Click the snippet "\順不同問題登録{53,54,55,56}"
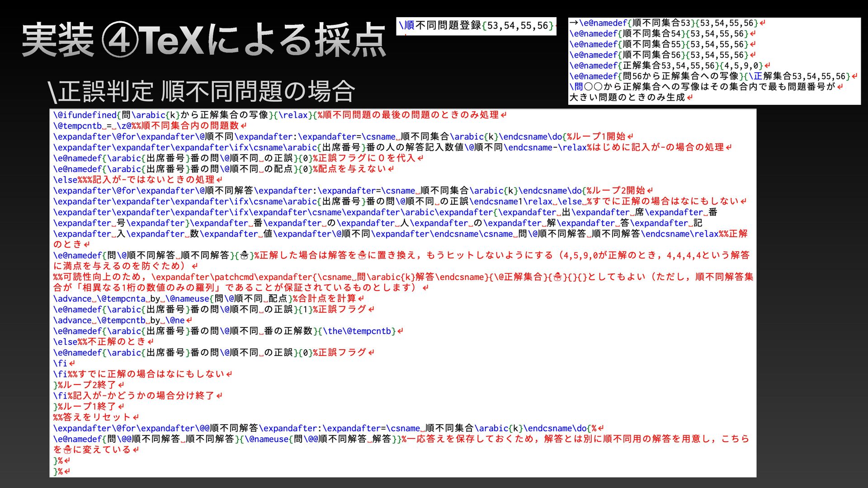 476,25
